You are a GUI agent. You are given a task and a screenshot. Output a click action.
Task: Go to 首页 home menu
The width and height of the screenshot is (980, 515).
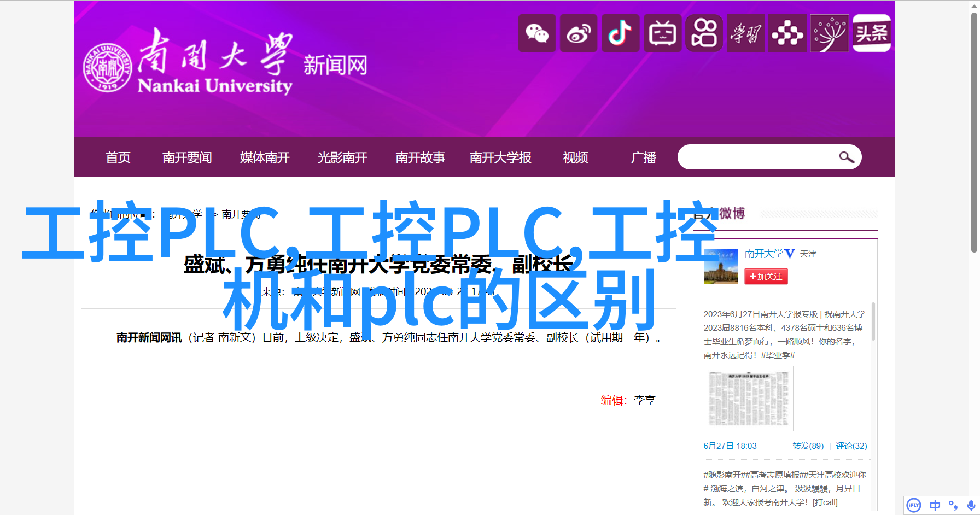[118, 158]
